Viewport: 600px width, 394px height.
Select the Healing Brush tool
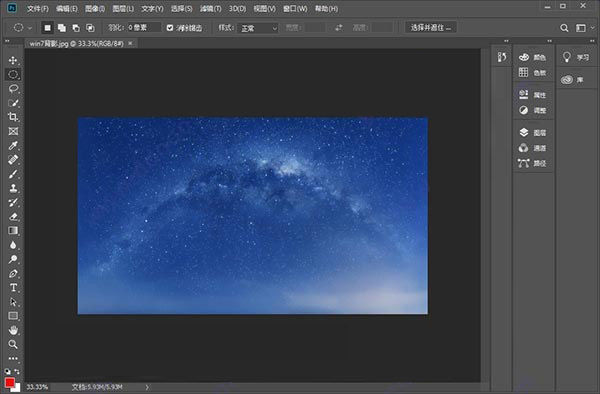pyautogui.click(x=13, y=160)
